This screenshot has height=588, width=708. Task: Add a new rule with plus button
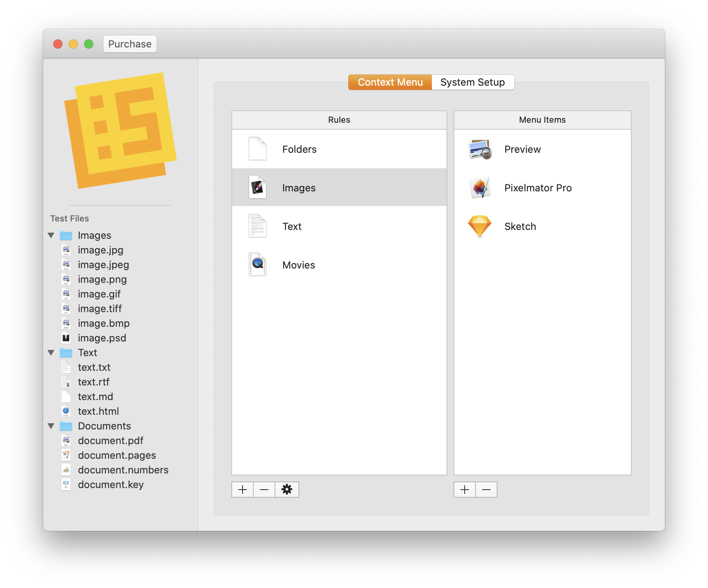[243, 490]
